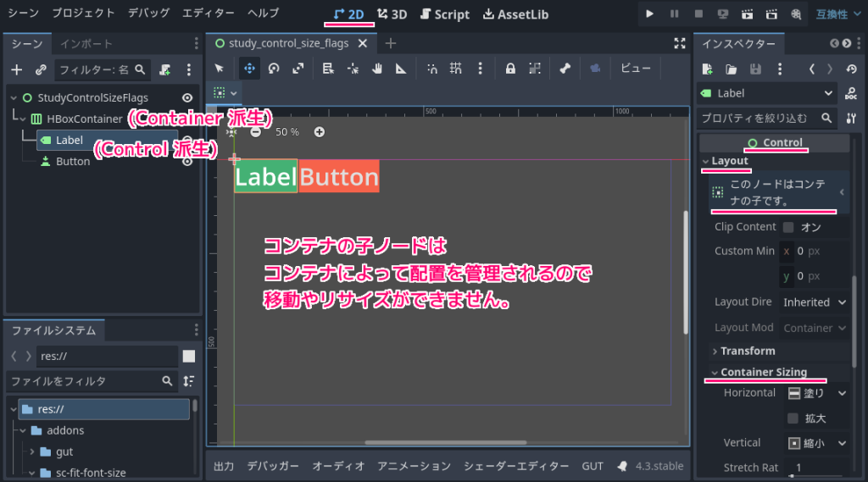Open the プロジェクト menu
Viewport: 868px width, 482px height.
click(83, 13)
